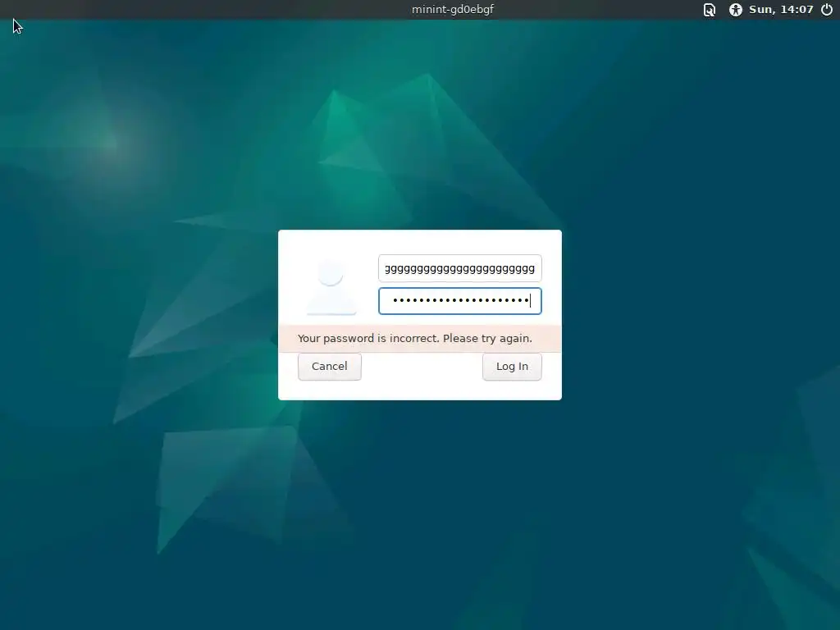This screenshot has height=630, width=840.
Task: Focus the password field
Action: click(x=459, y=301)
